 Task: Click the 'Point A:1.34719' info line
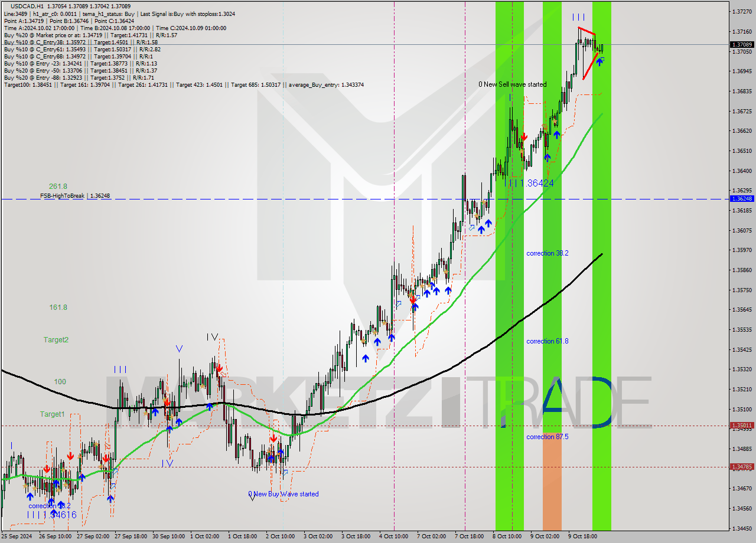coord(69,21)
